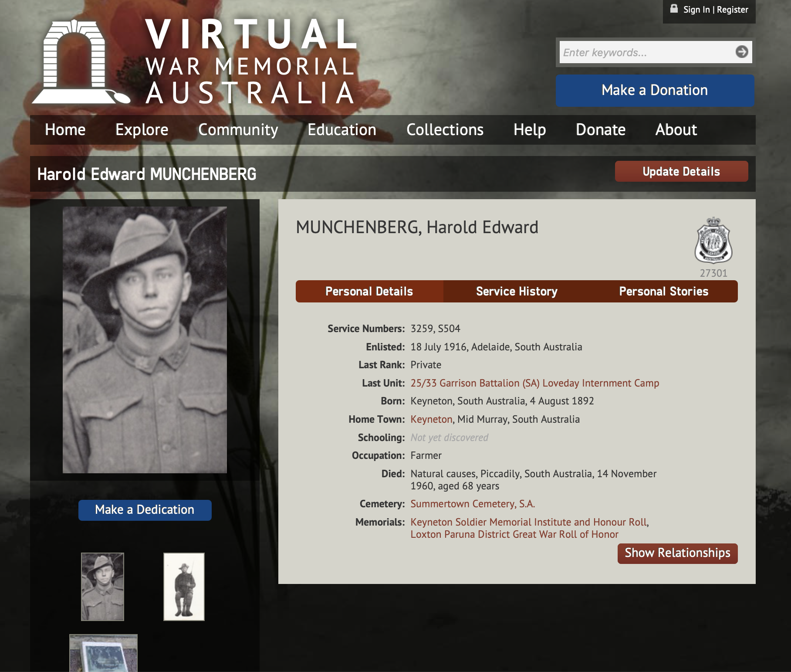Open the small soldier portrait thumbnail
This screenshot has width=791, height=672.
coord(102,587)
